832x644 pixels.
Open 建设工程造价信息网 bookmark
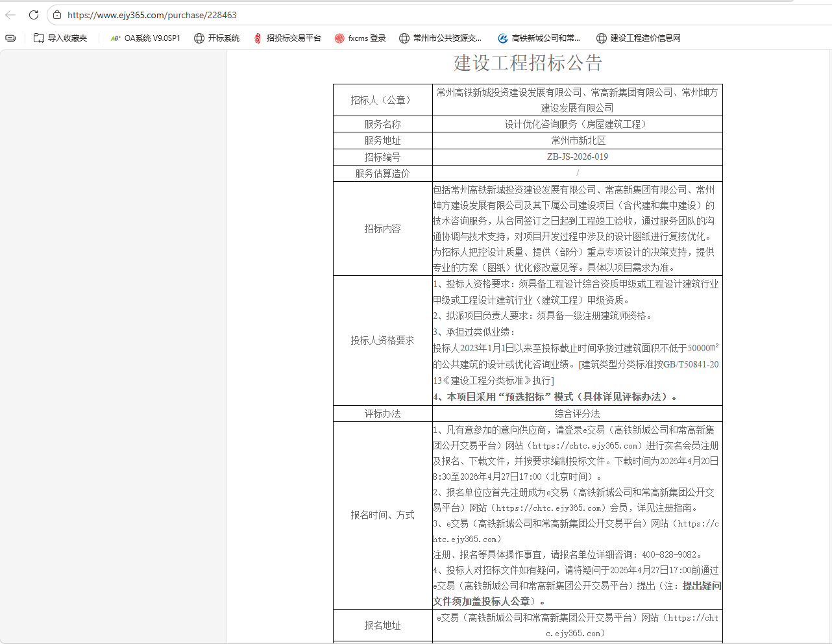click(639, 38)
